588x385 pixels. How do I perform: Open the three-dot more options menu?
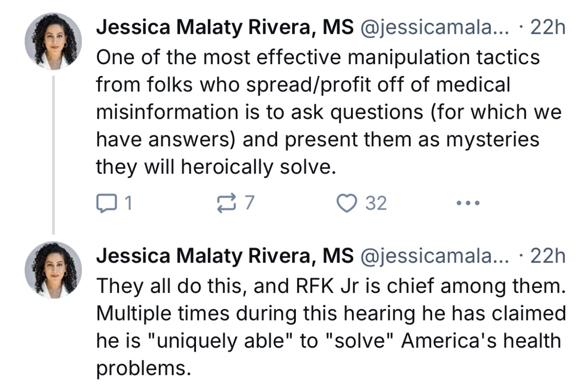click(468, 203)
